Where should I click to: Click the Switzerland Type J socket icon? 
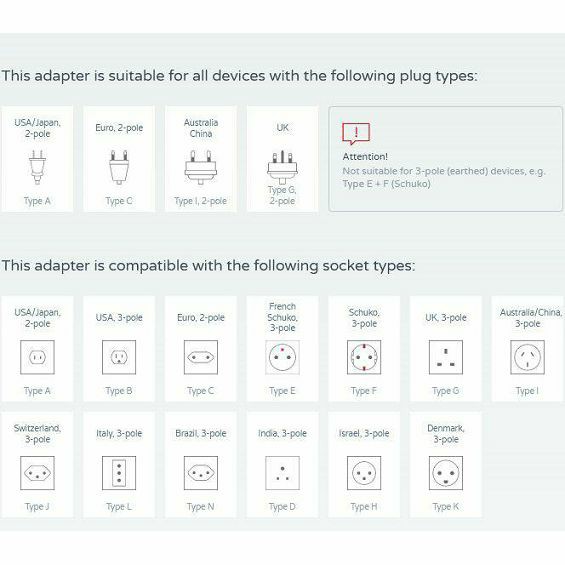point(37,473)
